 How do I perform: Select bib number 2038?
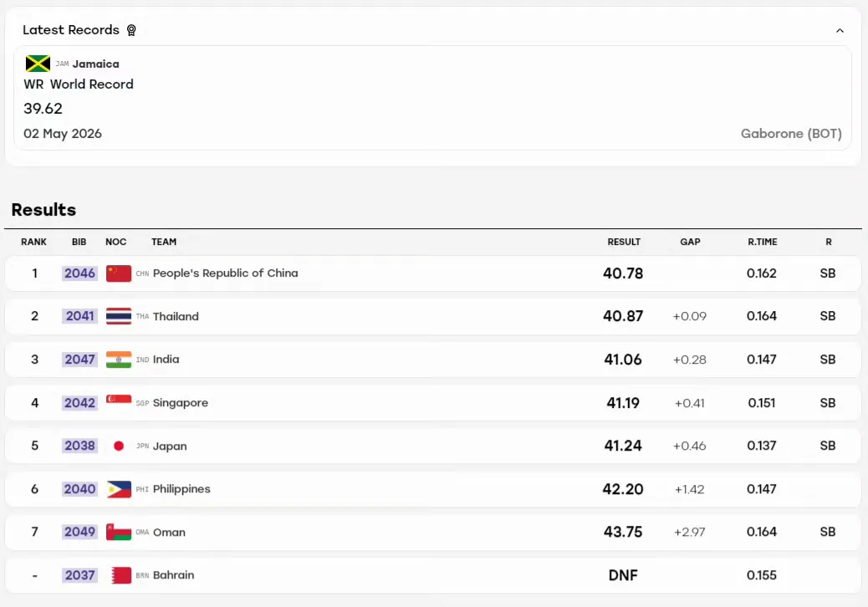point(79,446)
